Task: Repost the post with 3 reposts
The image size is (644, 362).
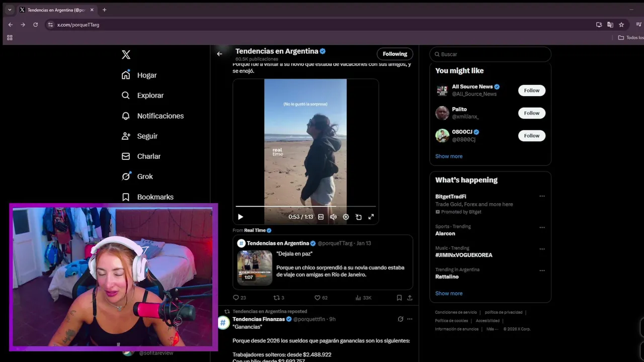Action: 279,298
